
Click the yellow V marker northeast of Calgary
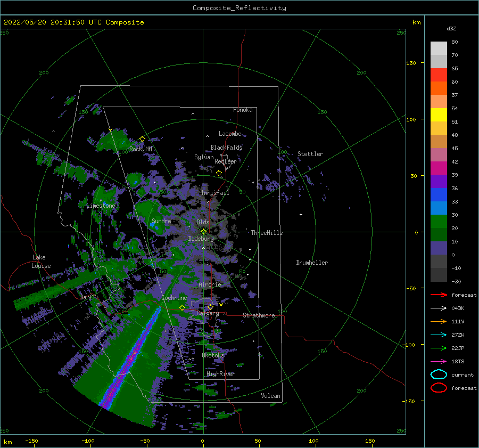tap(221, 305)
